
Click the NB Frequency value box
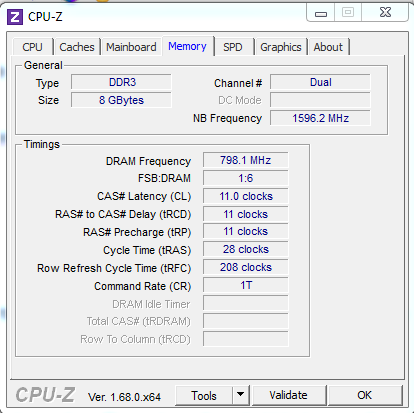320,118
